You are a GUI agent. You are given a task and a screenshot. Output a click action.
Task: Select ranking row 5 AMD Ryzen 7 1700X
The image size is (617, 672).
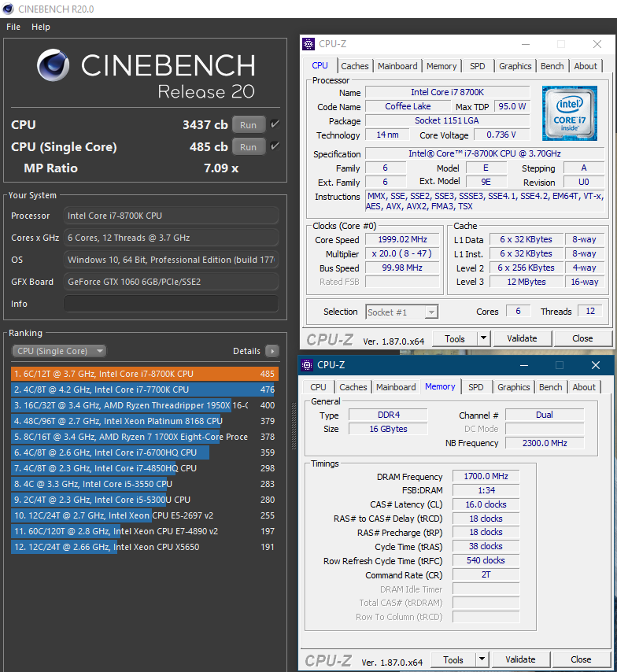(x=145, y=437)
